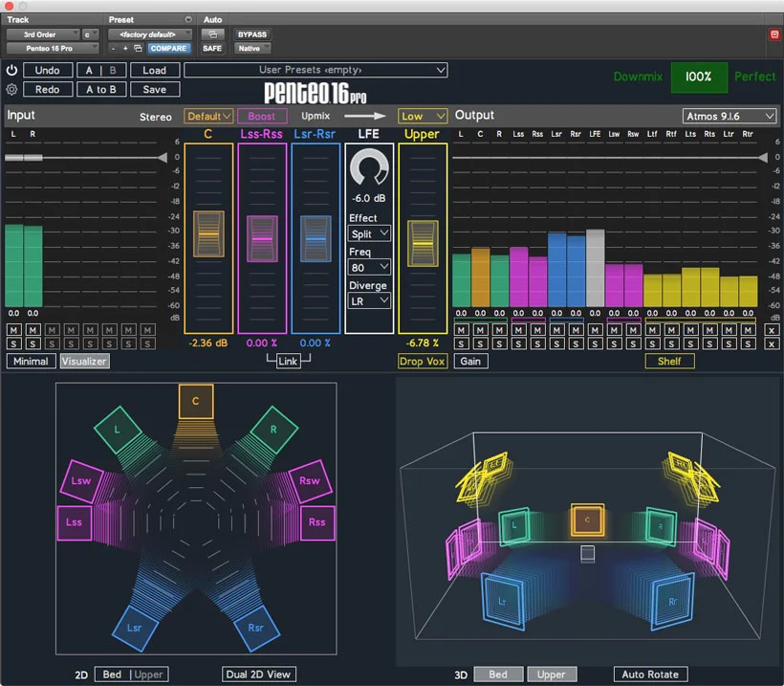Image resolution: width=784 pixels, height=686 pixels.
Task: Open the settings gear icon
Action: click(11, 90)
